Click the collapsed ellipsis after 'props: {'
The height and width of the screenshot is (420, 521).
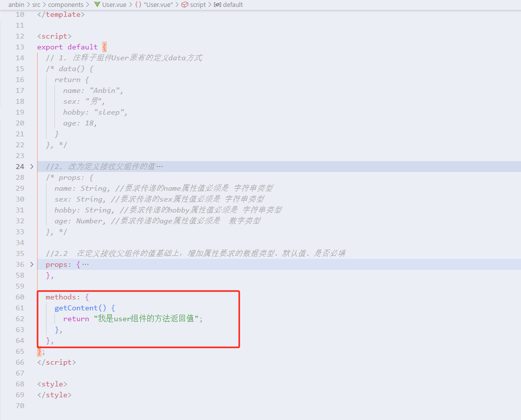coord(86,265)
